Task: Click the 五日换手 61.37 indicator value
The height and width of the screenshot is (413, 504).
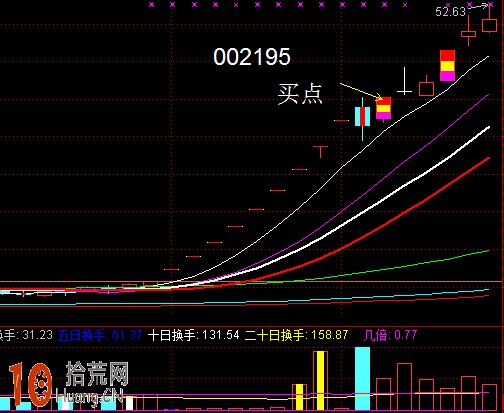Action: coord(100,335)
